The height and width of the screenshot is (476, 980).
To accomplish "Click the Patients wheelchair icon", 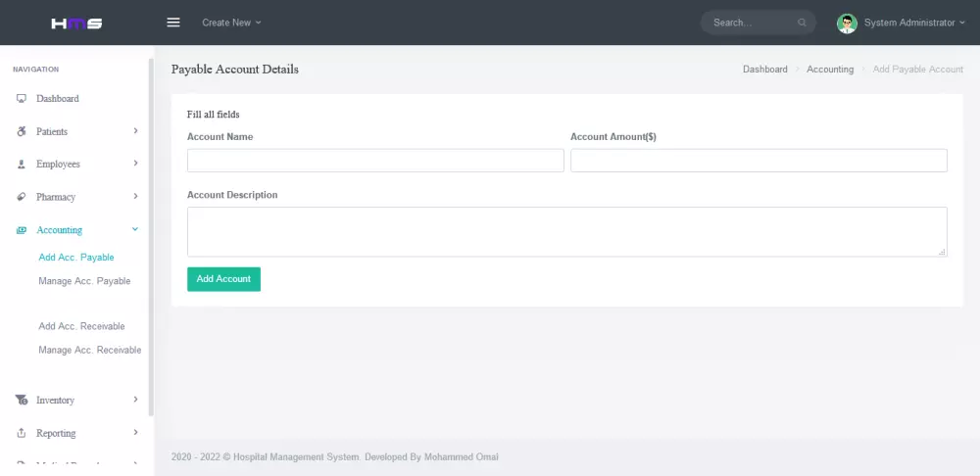I will tap(22, 131).
